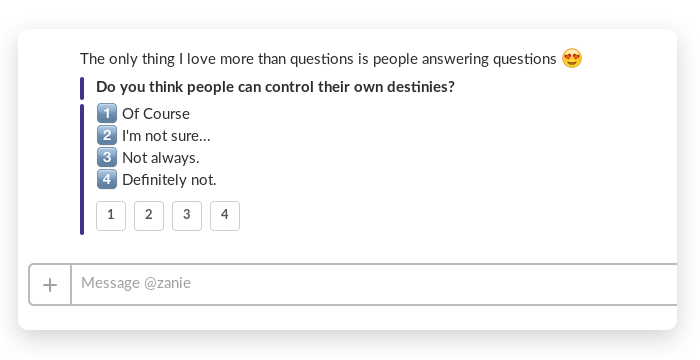Select the "Definitely not." option text
The image size is (700, 360).
[169, 180]
